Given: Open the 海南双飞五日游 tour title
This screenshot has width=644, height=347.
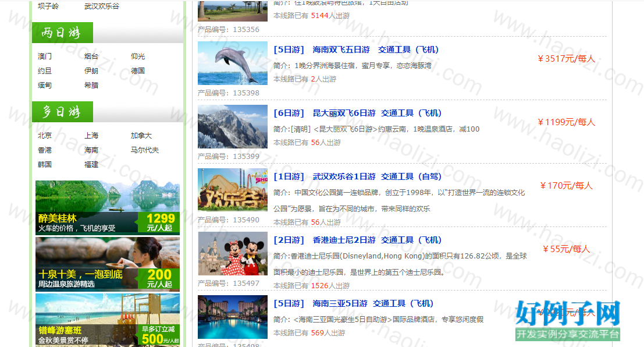Looking at the screenshot, I should pos(356,49).
